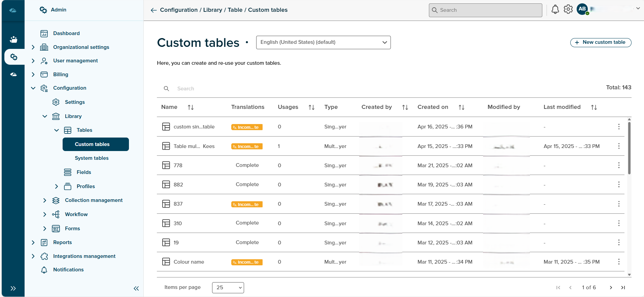Click the New custom table button
644x297 pixels.
[600, 42]
